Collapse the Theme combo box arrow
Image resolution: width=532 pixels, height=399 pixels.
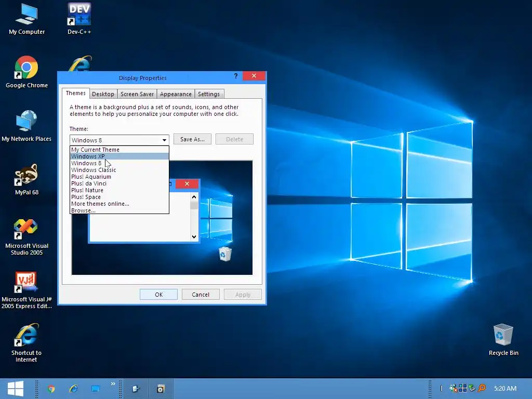164,140
